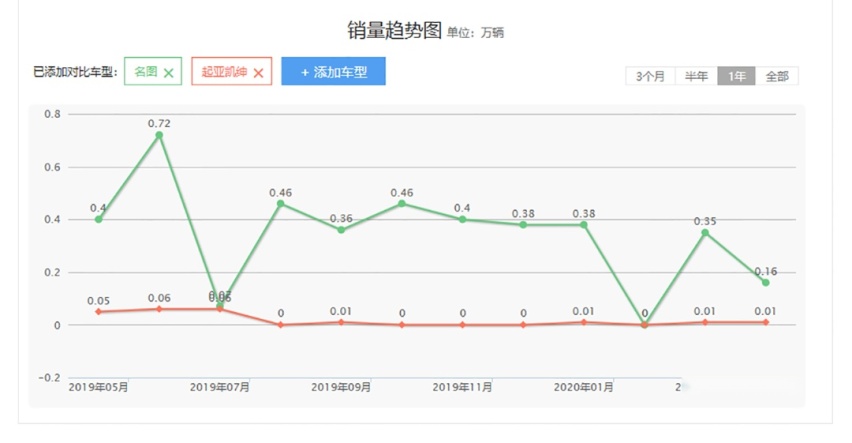
Task: Click the 2019年11月 axis label
Action: [x=462, y=387]
